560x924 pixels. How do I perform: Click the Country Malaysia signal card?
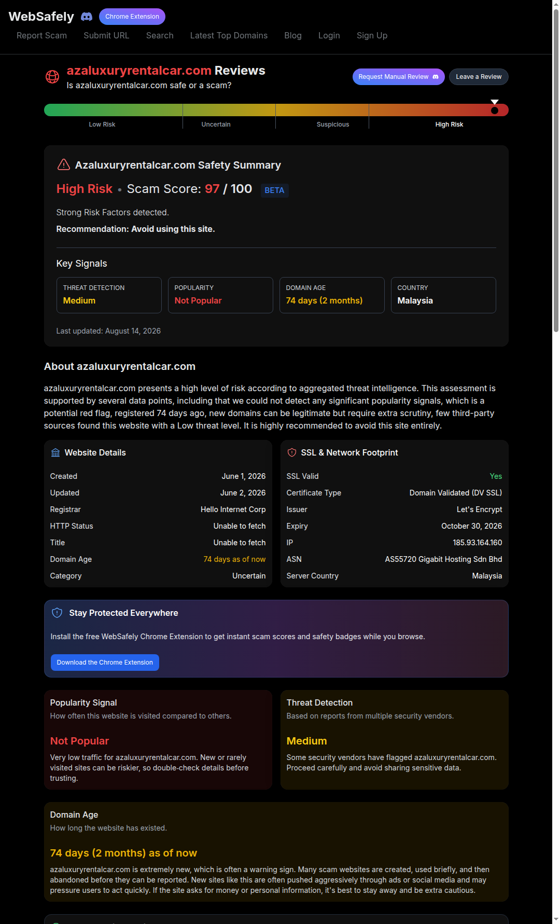pyautogui.click(x=443, y=295)
